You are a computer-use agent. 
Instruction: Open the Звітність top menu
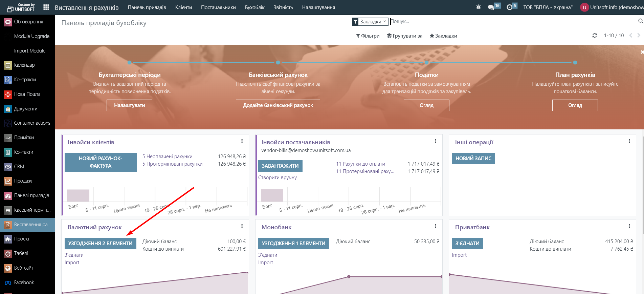283,7
